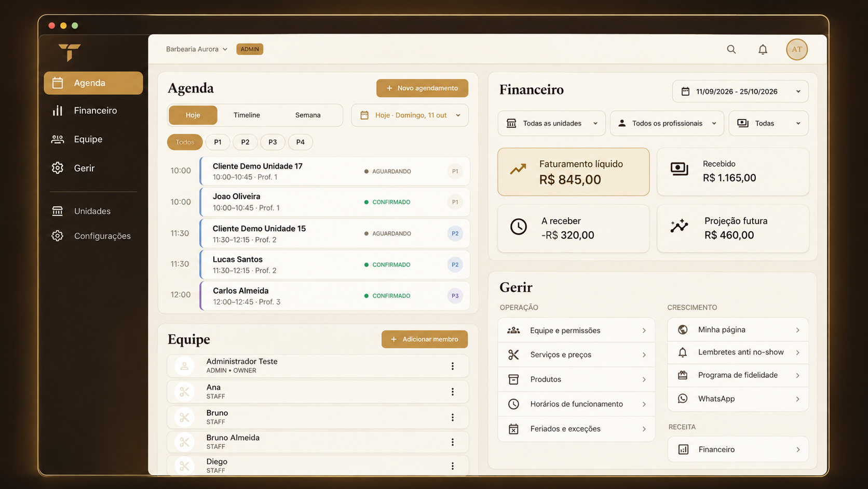This screenshot has height=489, width=868.
Task: Open the AT user avatar menu
Action: pyautogui.click(x=796, y=49)
